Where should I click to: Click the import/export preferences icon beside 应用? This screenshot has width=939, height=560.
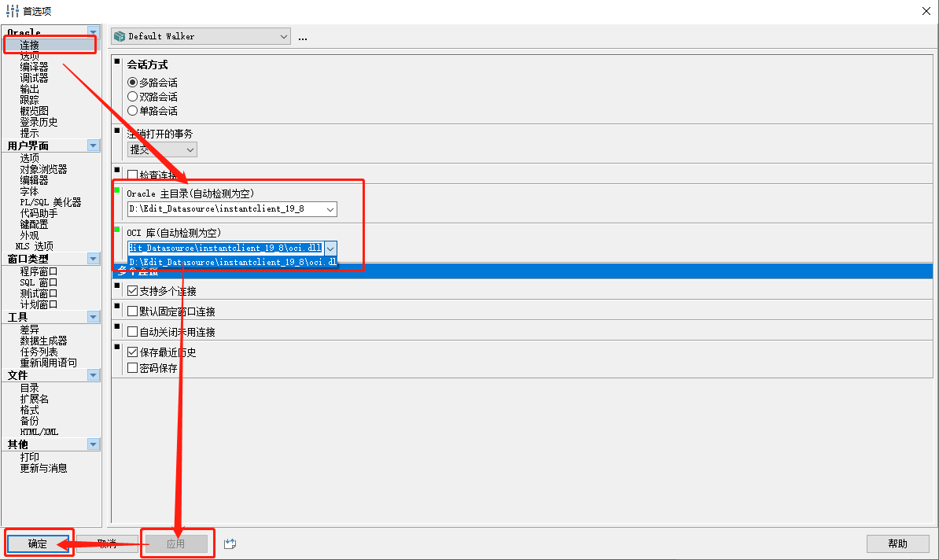click(230, 543)
